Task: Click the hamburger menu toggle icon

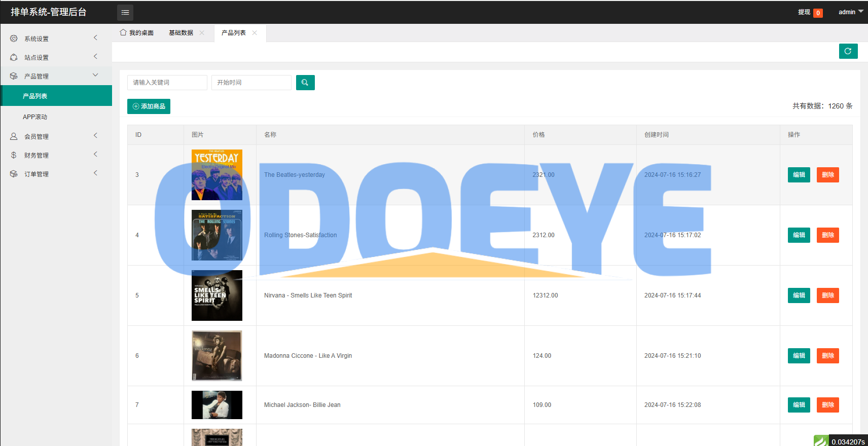Action: (x=125, y=12)
